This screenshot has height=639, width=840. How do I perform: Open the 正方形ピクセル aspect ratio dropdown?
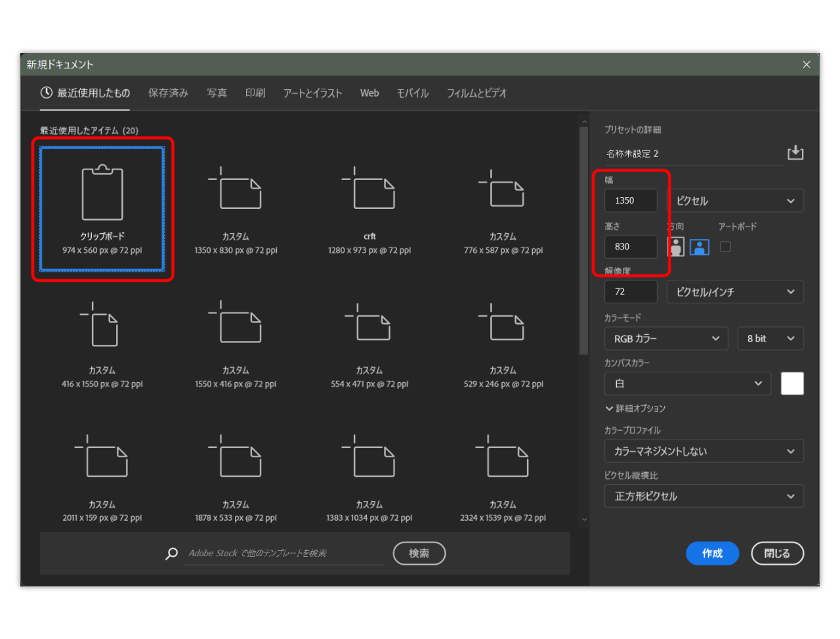click(x=704, y=496)
